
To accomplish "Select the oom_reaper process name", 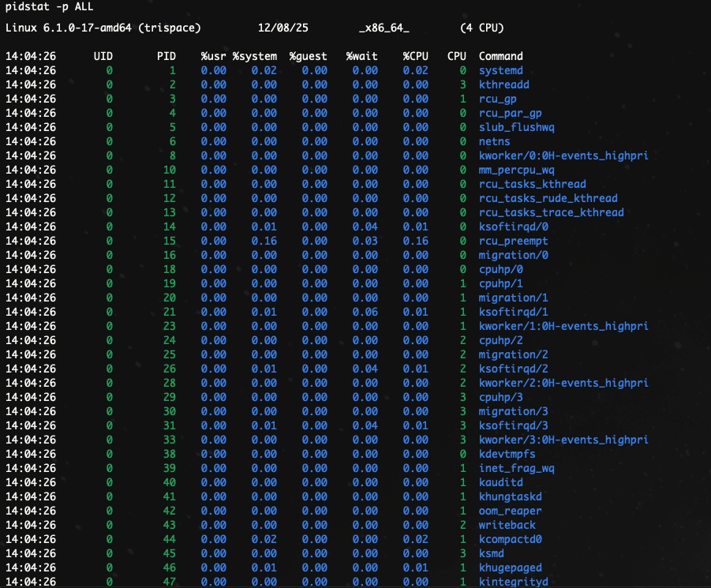I will click(510, 511).
